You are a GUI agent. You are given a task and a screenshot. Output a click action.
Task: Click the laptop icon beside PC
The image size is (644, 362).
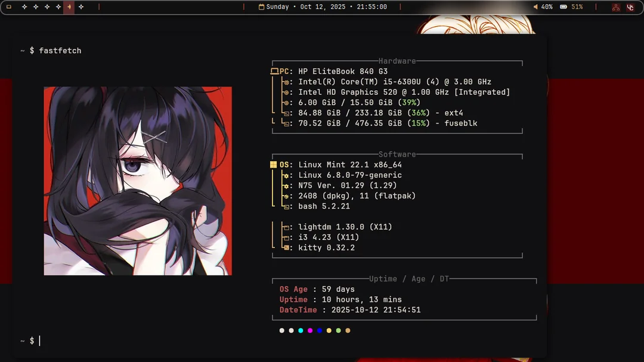tap(274, 72)
